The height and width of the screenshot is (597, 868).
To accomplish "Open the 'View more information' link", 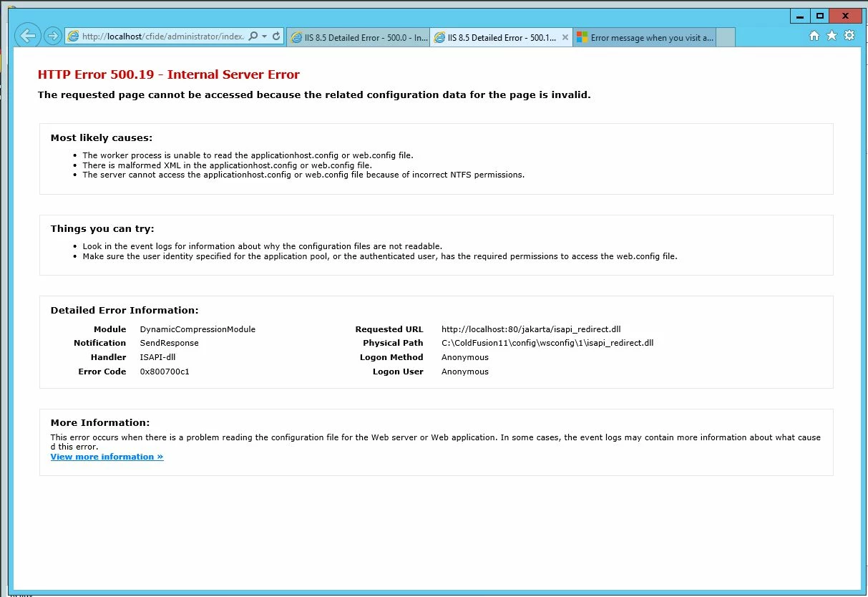I will [x=107, y=457].
